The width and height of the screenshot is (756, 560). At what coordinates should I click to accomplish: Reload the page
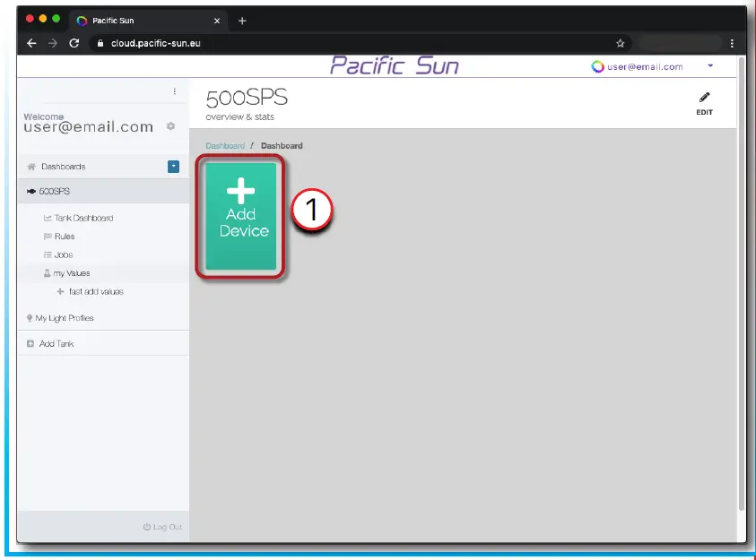(x=74, y=43)
